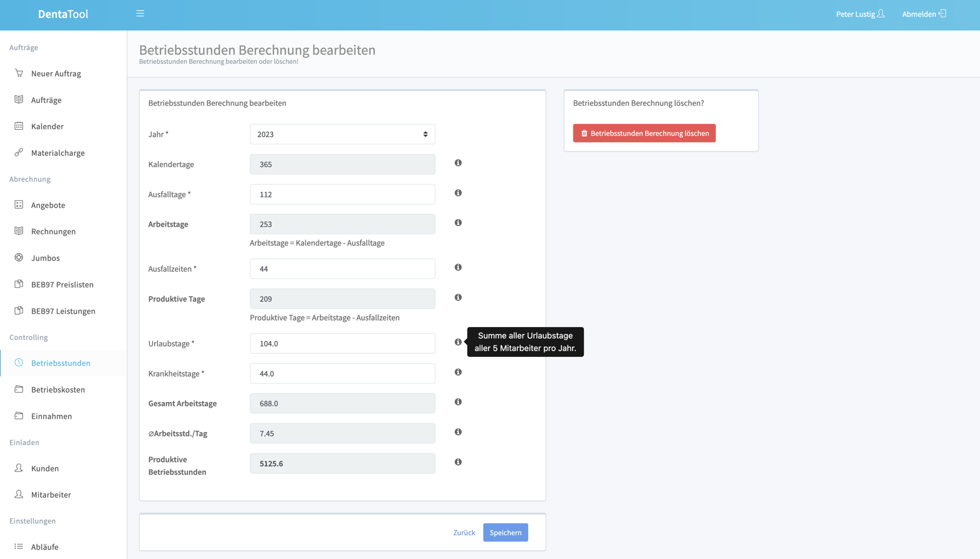The width and height of the screenshot is (980, 559).
Task: Go to Betriebskosten in sidebar
Action: (58, 390)
